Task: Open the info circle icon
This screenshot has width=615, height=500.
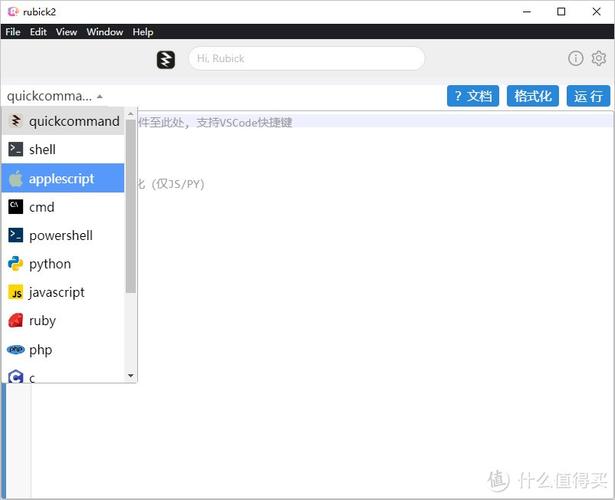Action: [575, 58]
